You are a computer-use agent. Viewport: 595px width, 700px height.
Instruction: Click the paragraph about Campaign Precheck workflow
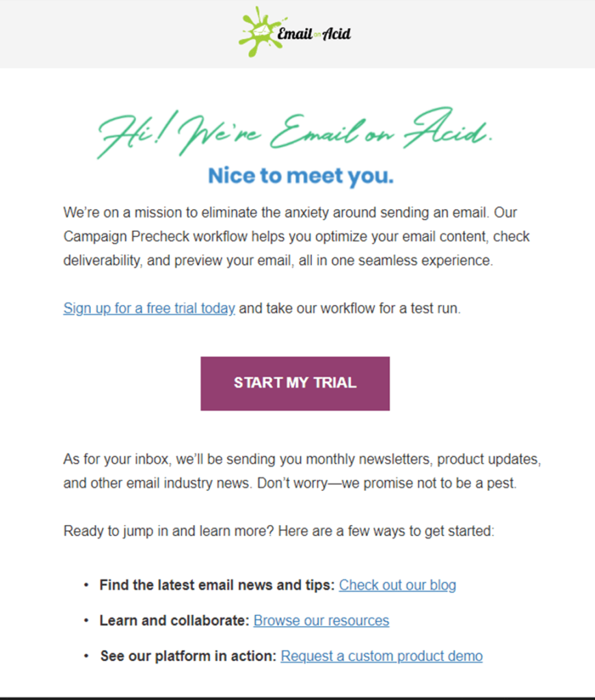click(x=297, y=236)
